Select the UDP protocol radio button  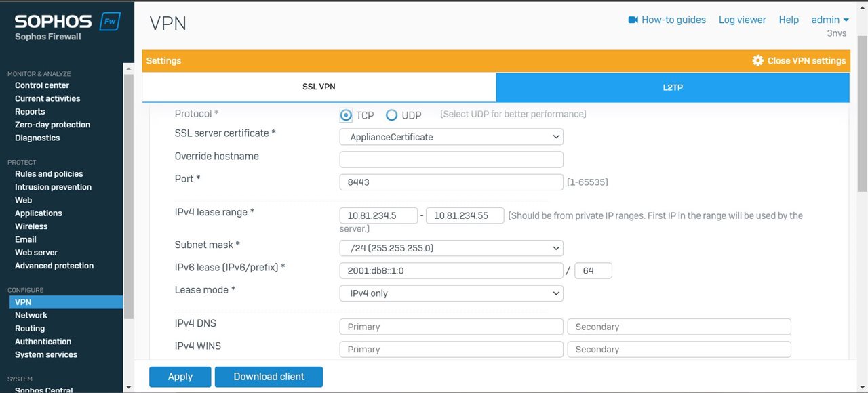[391, 115]
